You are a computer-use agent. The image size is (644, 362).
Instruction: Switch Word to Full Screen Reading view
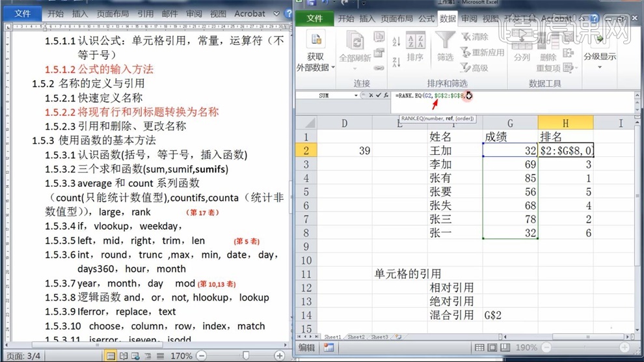point(124,356)
